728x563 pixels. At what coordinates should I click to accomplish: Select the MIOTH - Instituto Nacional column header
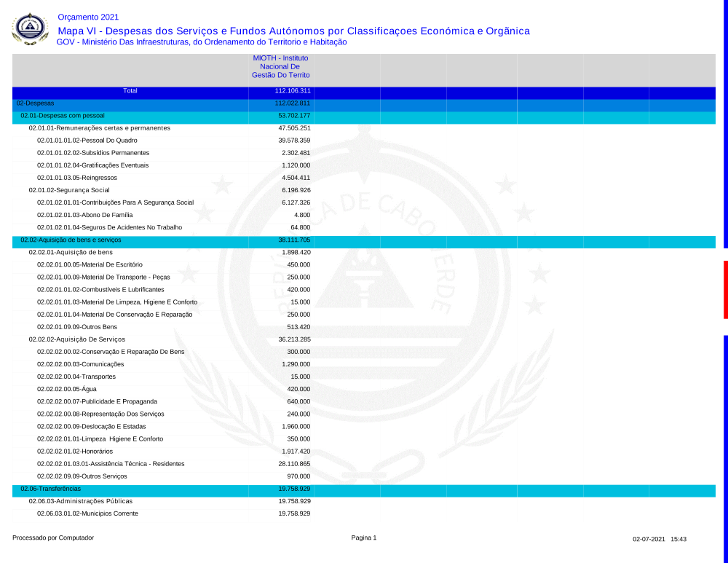tap(280, 66)
